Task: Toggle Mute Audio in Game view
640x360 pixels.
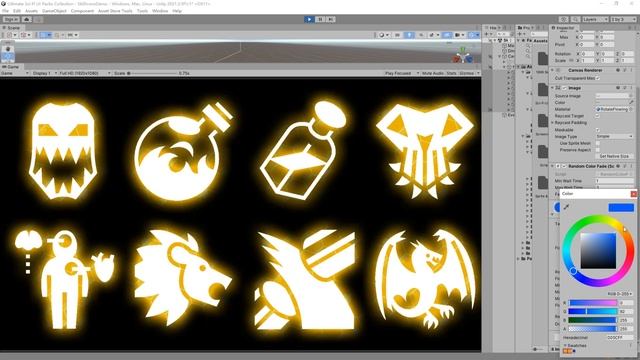Action: 433,73
